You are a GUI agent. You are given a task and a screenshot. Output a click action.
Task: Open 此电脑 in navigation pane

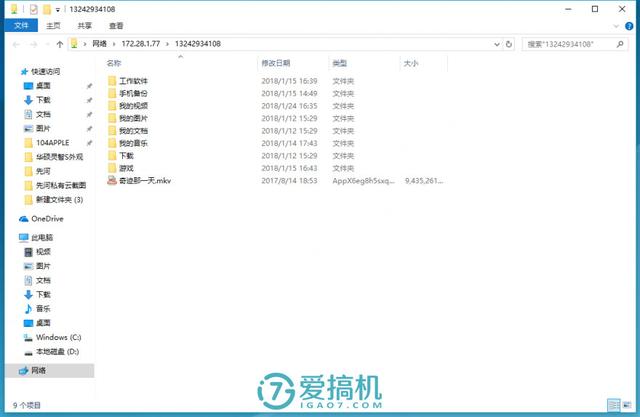[x=36, y=237]
